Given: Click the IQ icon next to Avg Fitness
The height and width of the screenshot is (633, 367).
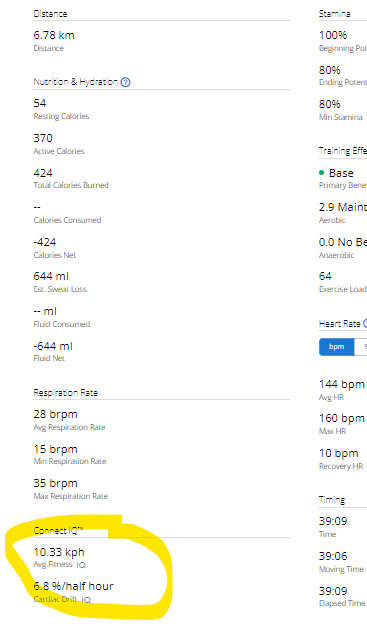Looking at the screenshot, I should click(81, 565).
